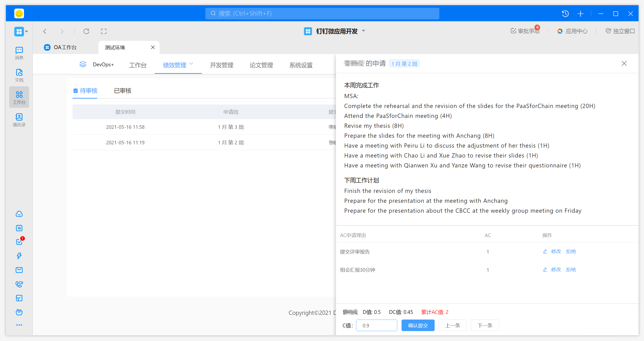
Task: Open the history clock icon in the title bar
Action: (x=565, y=13)
